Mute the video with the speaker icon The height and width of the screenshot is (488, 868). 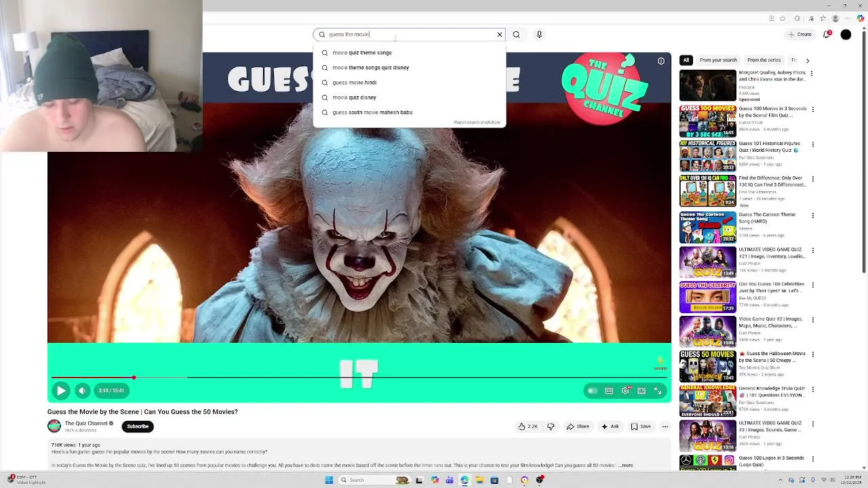[82, 390]
